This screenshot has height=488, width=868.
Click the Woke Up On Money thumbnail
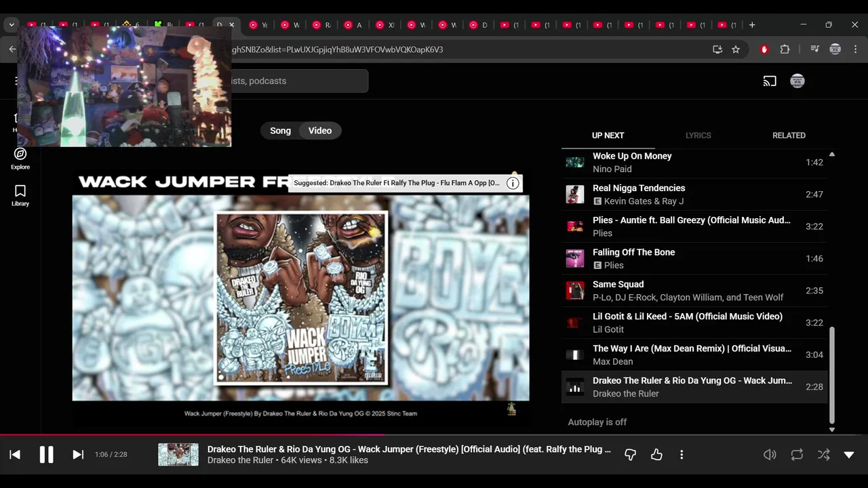point(575,163)
